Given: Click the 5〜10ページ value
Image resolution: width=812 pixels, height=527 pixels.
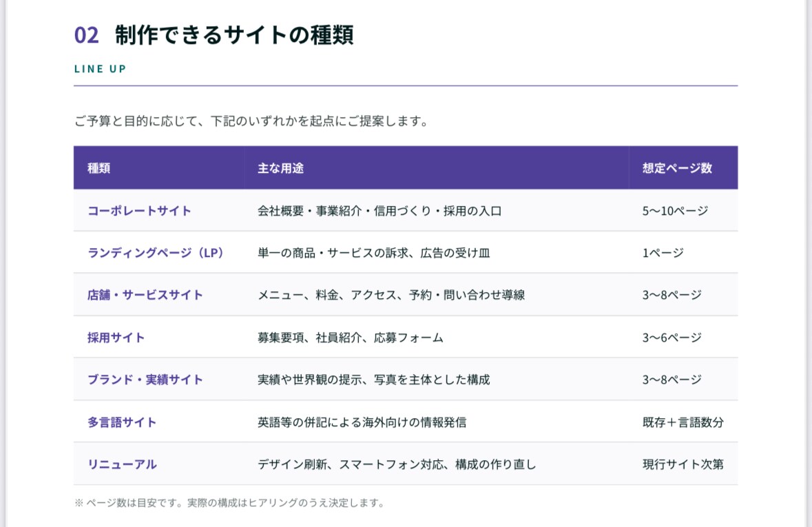Looking at the screenshot, I should pos(675,211).
